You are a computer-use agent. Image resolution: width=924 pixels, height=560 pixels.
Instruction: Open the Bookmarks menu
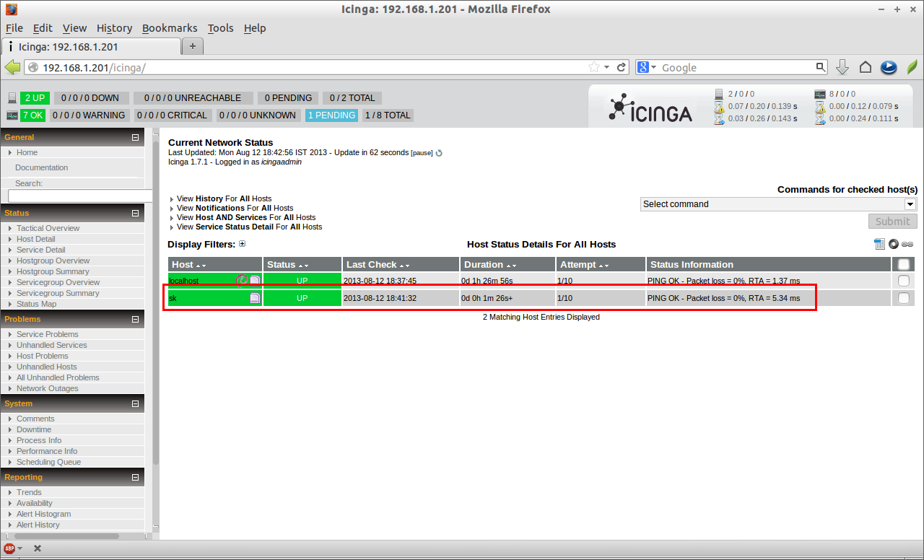(x=170, y=28)
